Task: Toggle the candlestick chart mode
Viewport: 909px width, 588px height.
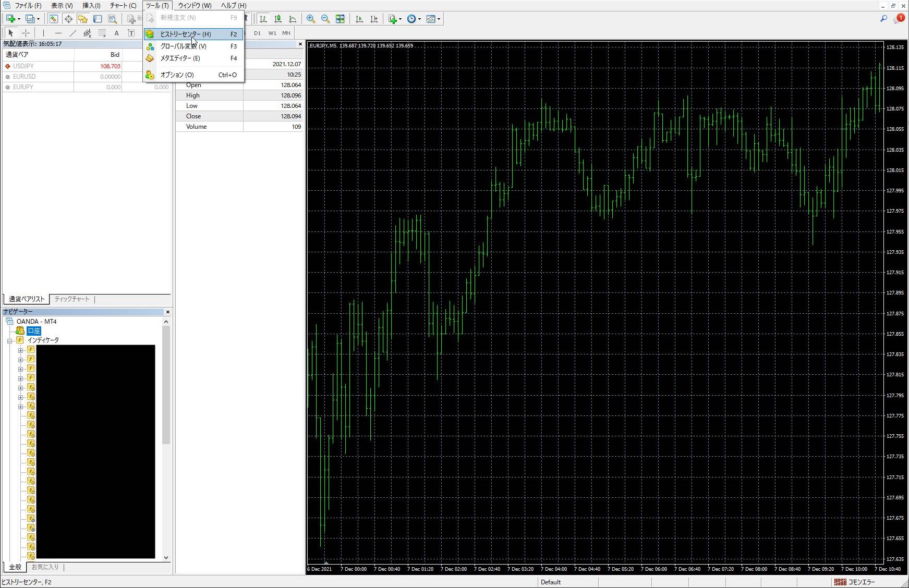Action: click(x=278, y=19)
